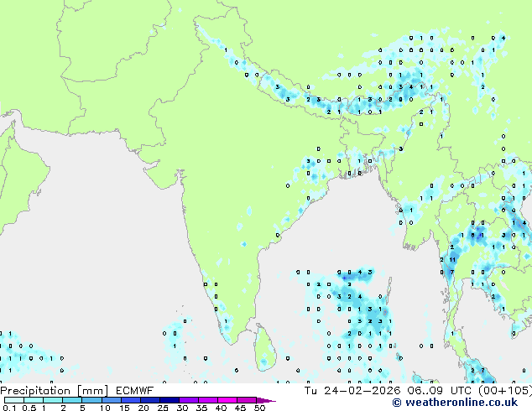
Task: Pick the 25–30 mm dark navy swatch
Action: pyautogui.click(x=170, y=400)
